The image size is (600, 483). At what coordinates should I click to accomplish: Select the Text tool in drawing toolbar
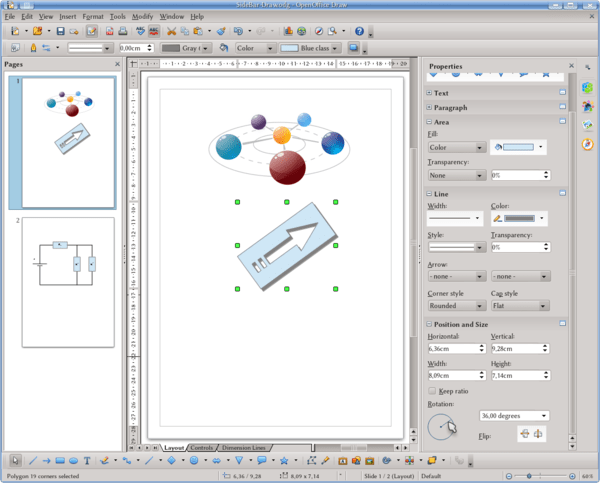click(x=88, y=461)
